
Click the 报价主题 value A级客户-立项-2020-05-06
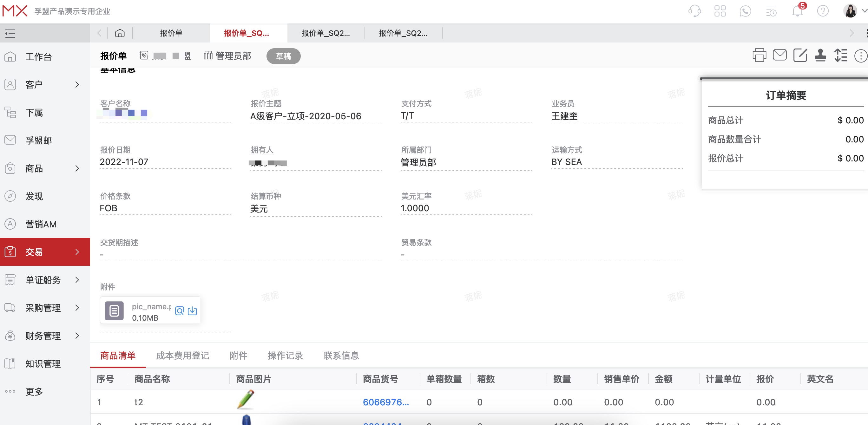(306, 116)
